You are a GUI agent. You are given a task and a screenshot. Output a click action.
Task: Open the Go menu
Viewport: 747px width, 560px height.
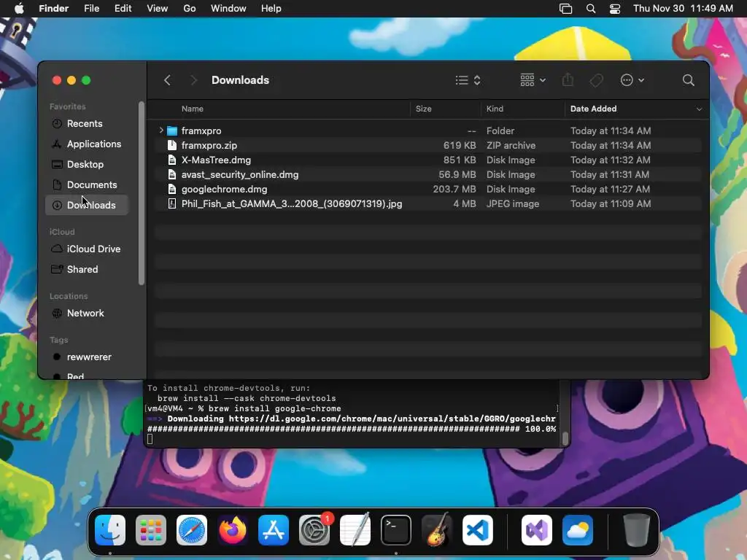pos(190,9)
